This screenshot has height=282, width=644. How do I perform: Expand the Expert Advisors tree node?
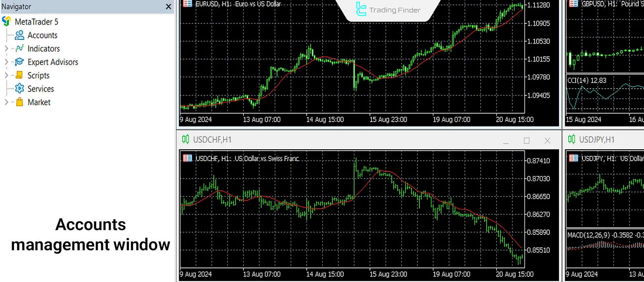tap(6, 62)
